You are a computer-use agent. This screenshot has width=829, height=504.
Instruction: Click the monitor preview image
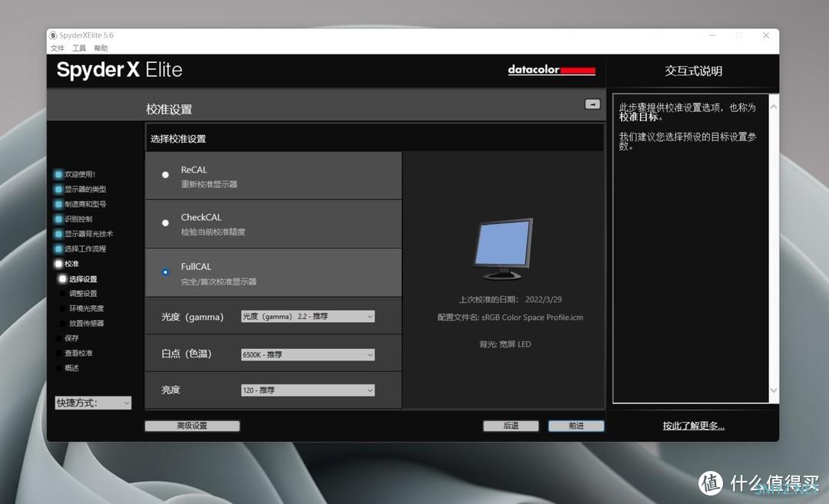tap(504, 249)
